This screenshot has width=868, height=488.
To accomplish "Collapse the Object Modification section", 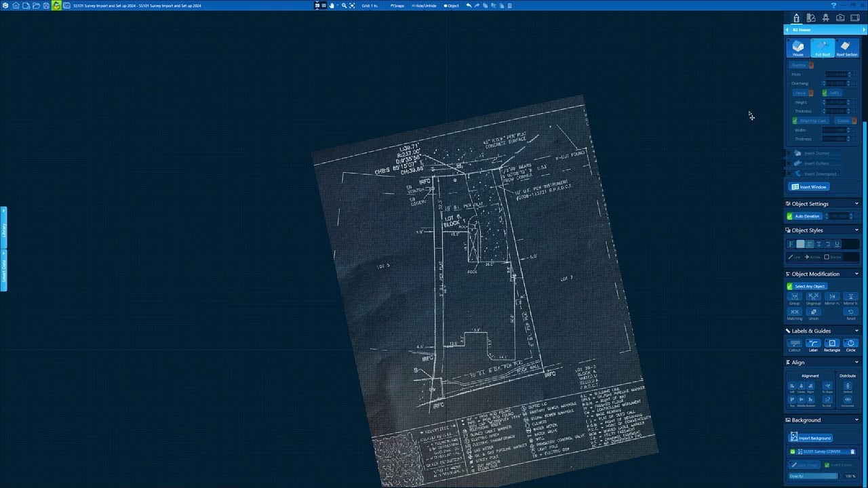I will [856, 274].
